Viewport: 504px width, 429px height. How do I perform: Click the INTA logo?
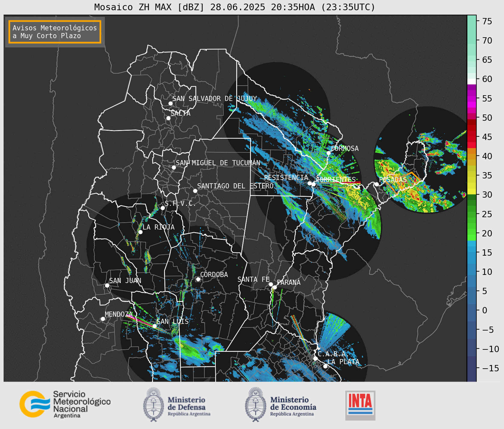360,405
